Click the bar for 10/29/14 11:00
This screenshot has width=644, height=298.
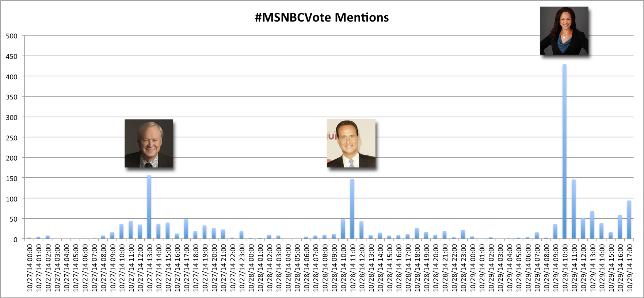574,209
